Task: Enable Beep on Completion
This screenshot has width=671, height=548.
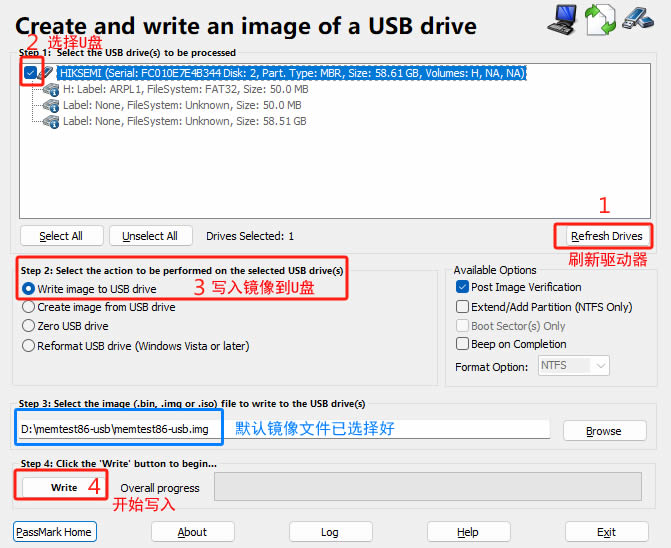Action: [x=462, y=343]
